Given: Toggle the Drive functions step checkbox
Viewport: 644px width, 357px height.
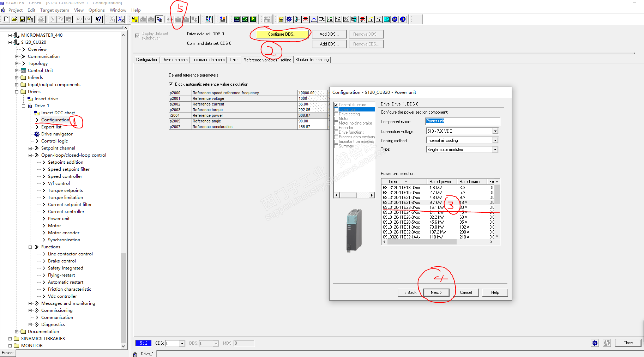Looking at the screenshot, I should coord(336,132).
